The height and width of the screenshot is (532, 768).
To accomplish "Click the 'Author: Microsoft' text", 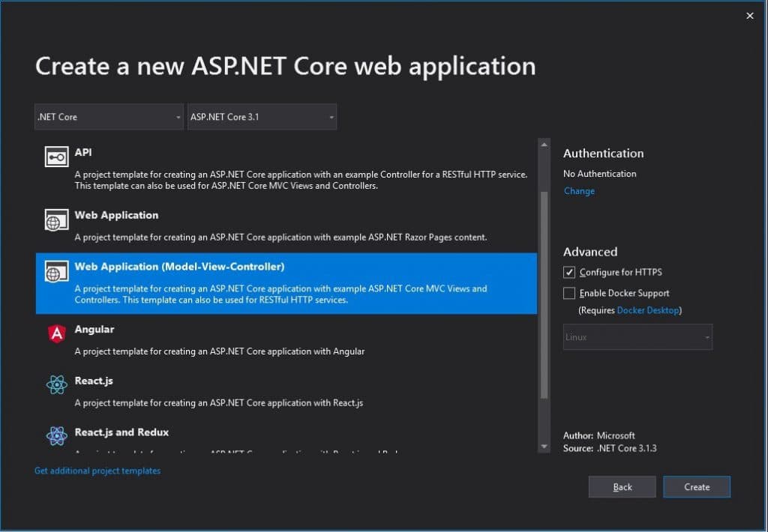I will coord(599,435).
